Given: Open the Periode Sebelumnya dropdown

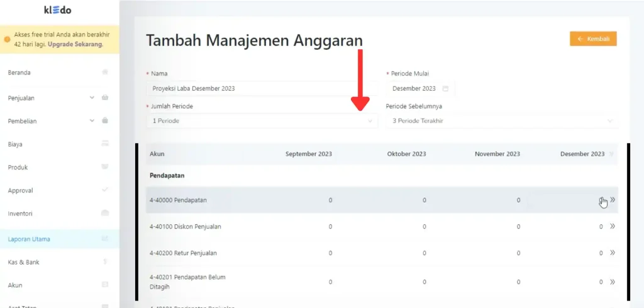Looking at the screenshot, I should click(501, 121).
